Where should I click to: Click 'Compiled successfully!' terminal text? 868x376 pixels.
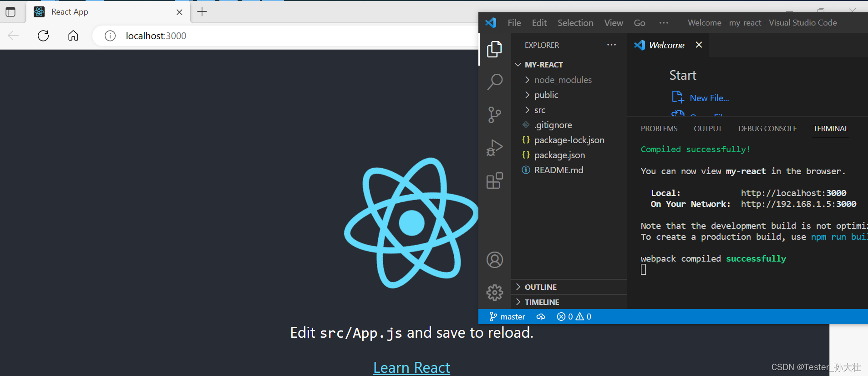point(695,149)
